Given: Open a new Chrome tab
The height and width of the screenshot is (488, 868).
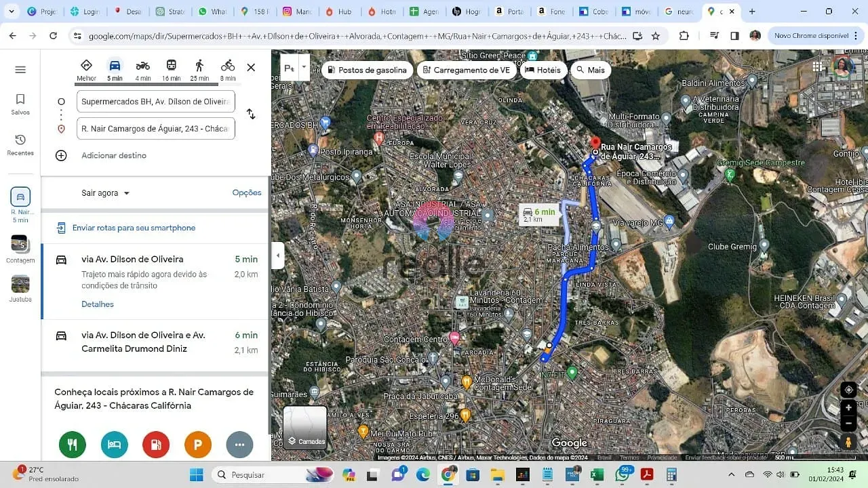Looking at the screenshot, I should [752, 12].
